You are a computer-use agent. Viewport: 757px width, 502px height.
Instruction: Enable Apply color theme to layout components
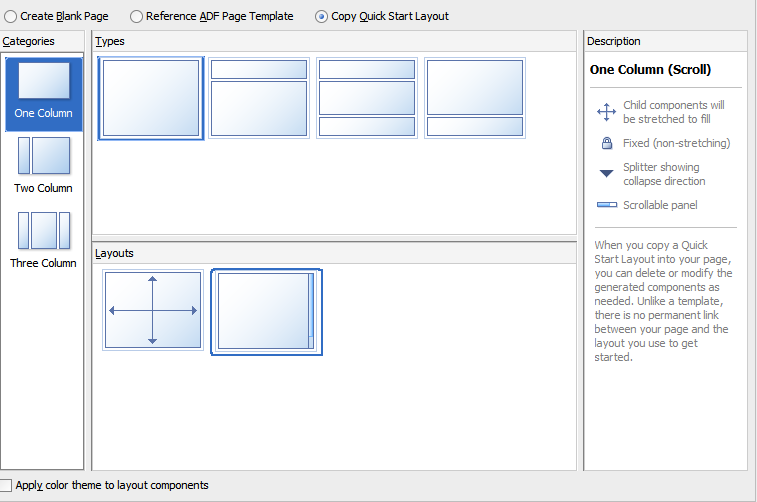coord(6,485)
